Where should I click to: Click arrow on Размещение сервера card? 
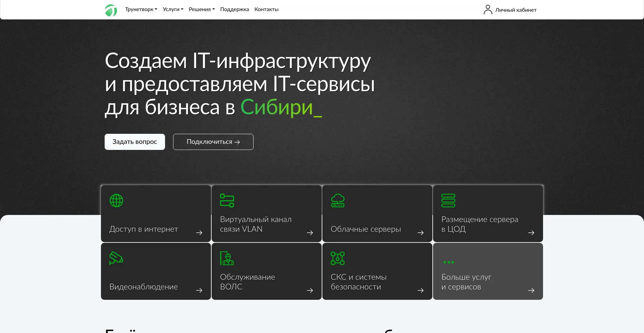point(531,233)
